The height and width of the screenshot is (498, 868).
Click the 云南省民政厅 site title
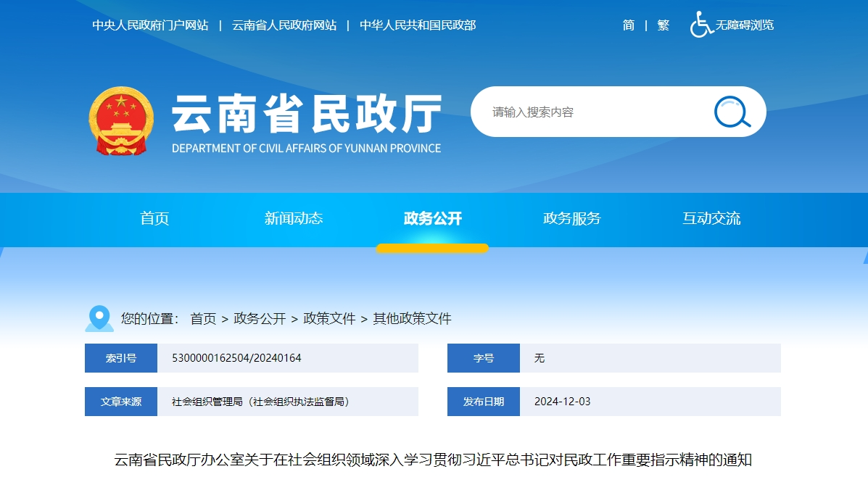click(307, 113)
